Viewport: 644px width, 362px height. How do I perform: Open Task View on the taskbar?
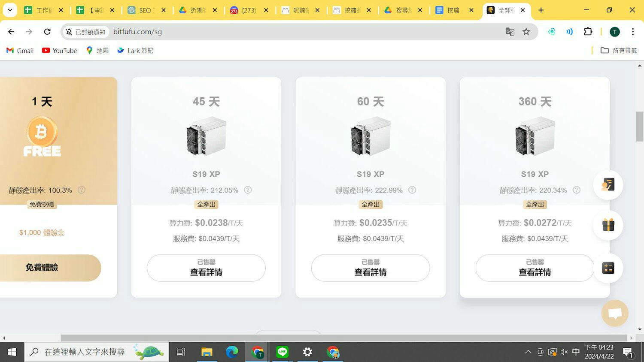coord(181,352)
